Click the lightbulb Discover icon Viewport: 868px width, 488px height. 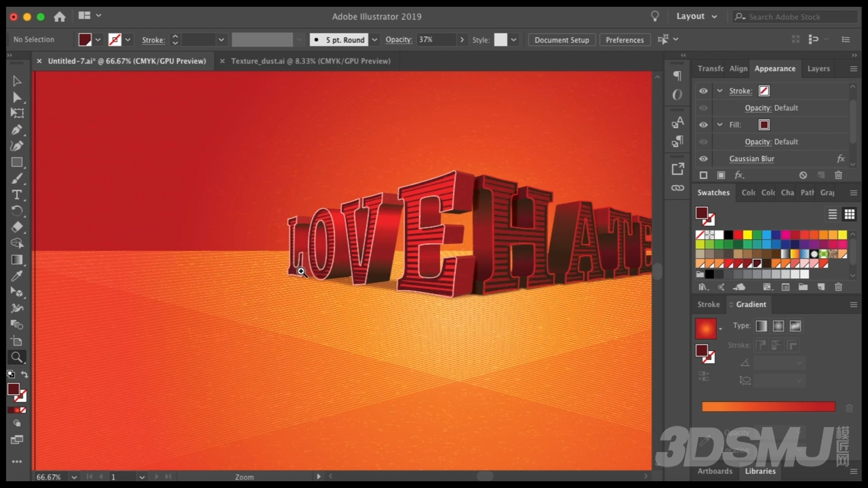click(x=655, y=16)
